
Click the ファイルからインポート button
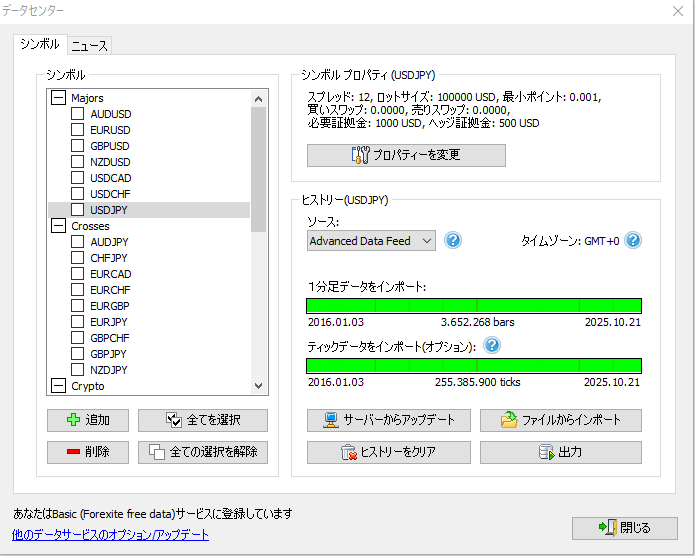point(561,420)
